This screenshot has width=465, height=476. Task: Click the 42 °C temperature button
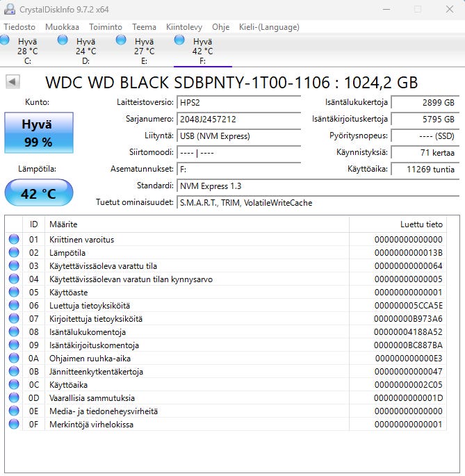point(38,193)
